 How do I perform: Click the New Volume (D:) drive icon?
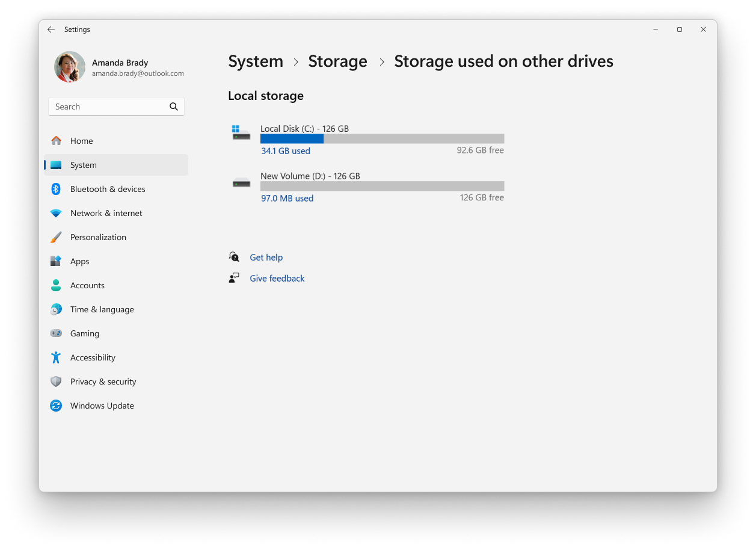pos(241,182)
